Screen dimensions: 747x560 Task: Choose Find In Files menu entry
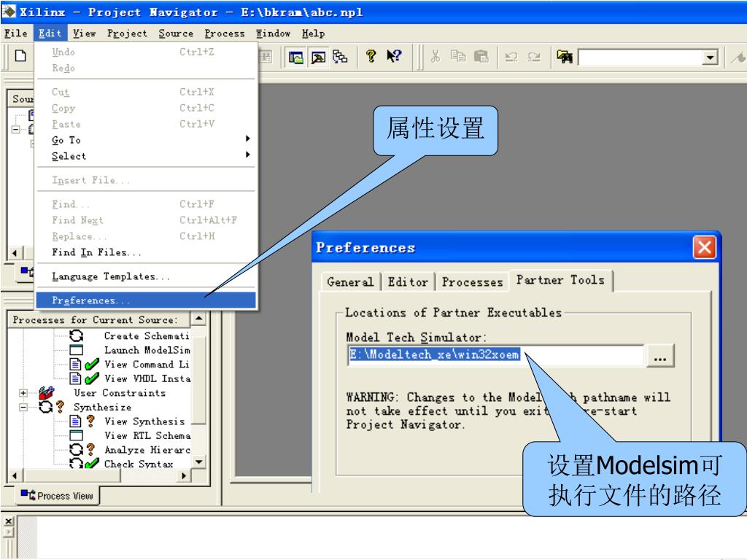point(146,252)
